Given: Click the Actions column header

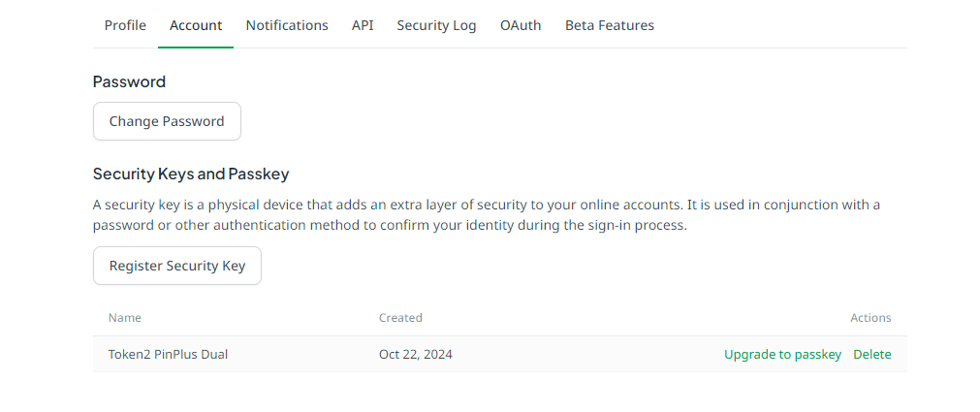Looking at the screenshot, I should point(870,318).
